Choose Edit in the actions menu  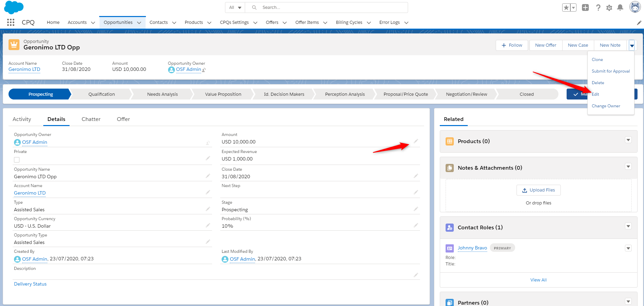pos(595,94)
